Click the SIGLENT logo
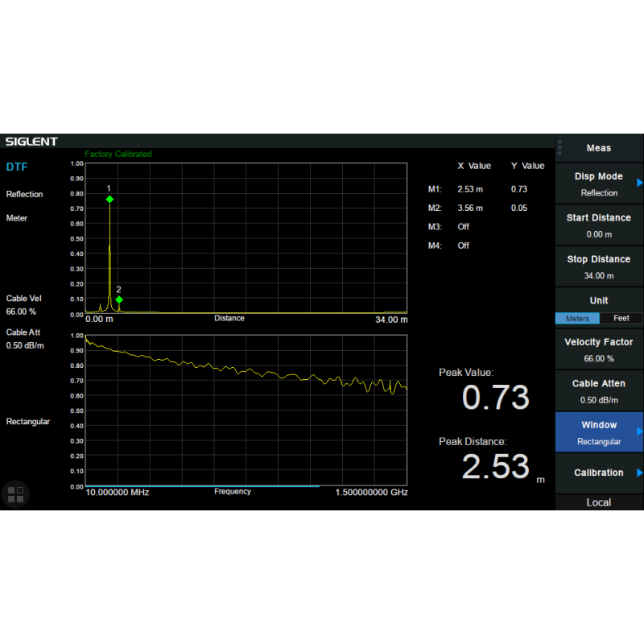The image size is (644, 644). pos(32,142)
